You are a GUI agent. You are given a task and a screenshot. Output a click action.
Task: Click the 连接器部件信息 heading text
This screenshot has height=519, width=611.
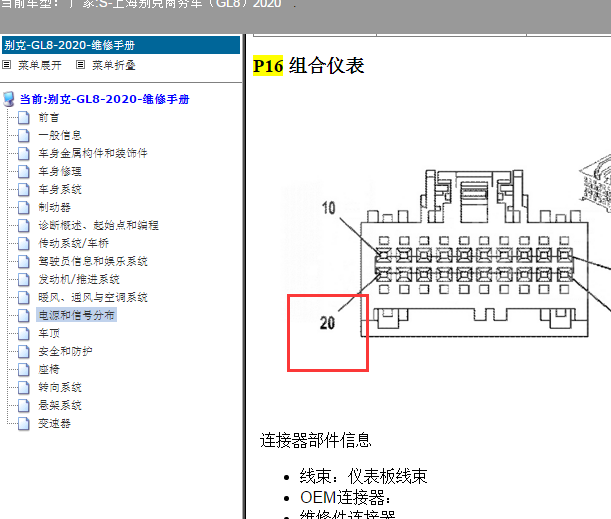tap(316, 441)
